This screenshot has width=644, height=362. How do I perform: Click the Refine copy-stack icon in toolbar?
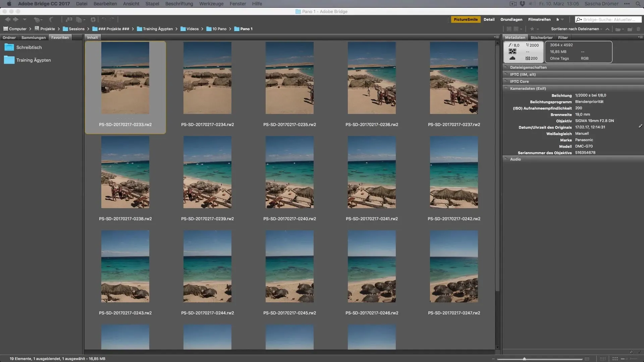[79, 20]
